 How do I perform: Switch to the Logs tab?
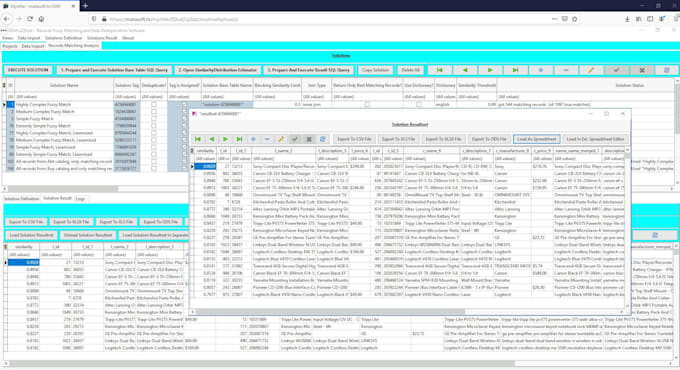pos(80,199)
